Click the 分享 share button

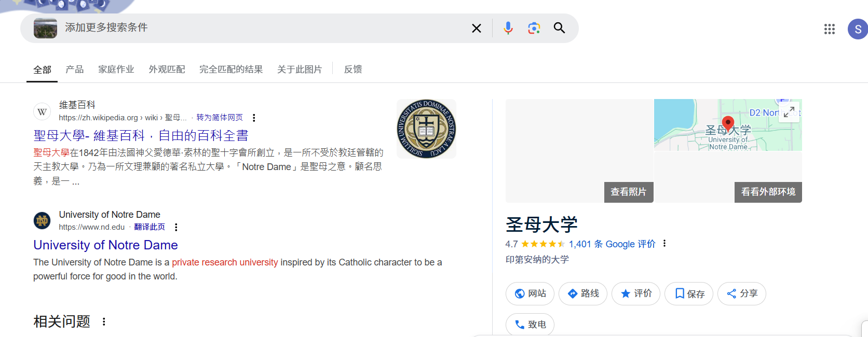pyautogui.click(x=742, y=294)
